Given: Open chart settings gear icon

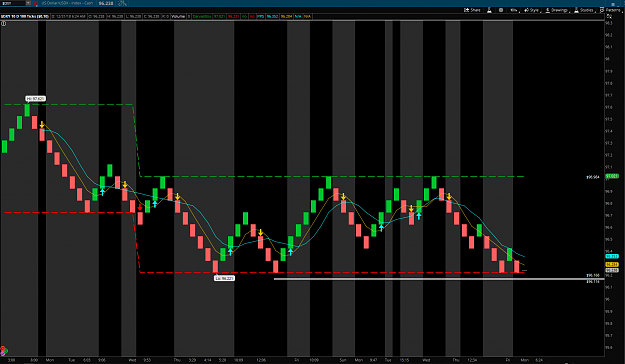Looking at the screenshot, I should [x=501, y=10].
